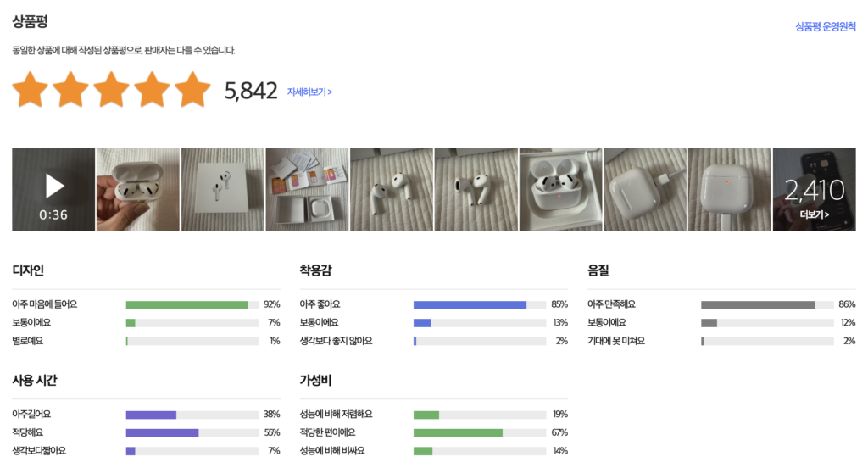
Task: Click the third orange rating star
Action: pyautogui.click(x=111, y=90)
